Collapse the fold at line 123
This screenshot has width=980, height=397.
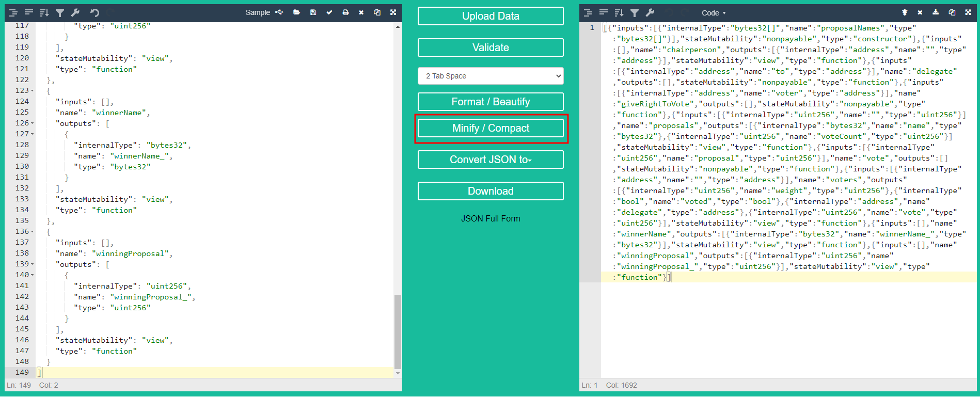pyautogui.click(x=33, y=91)
